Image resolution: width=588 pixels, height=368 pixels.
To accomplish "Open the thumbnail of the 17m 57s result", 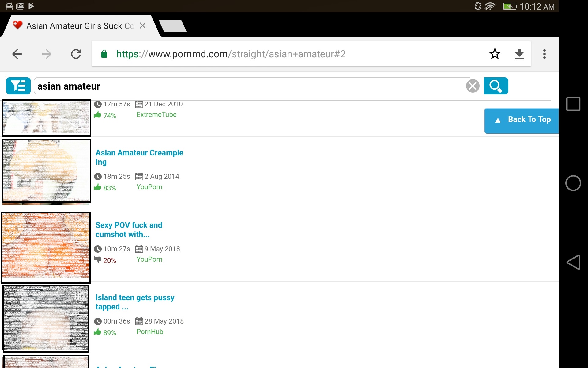I will 46,118.
